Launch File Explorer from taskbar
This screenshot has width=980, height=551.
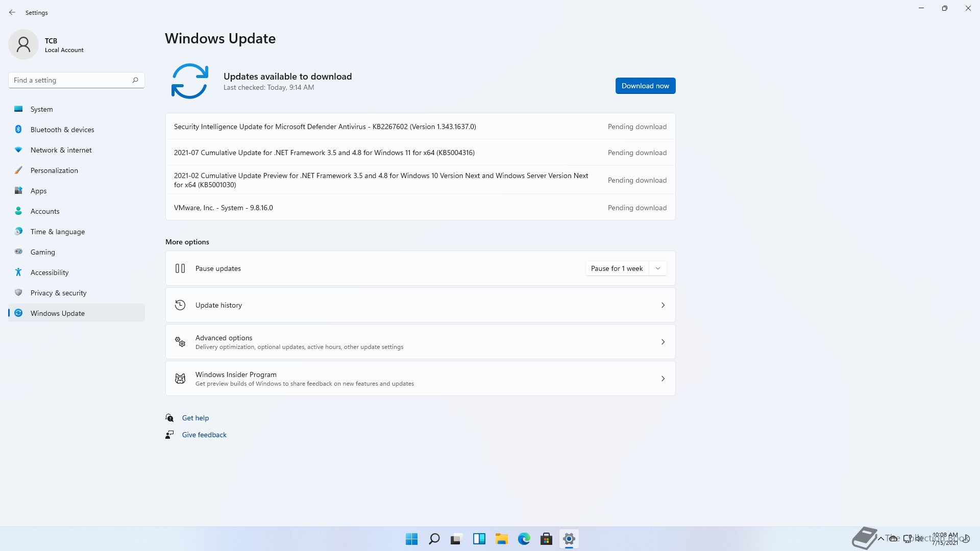502,539
